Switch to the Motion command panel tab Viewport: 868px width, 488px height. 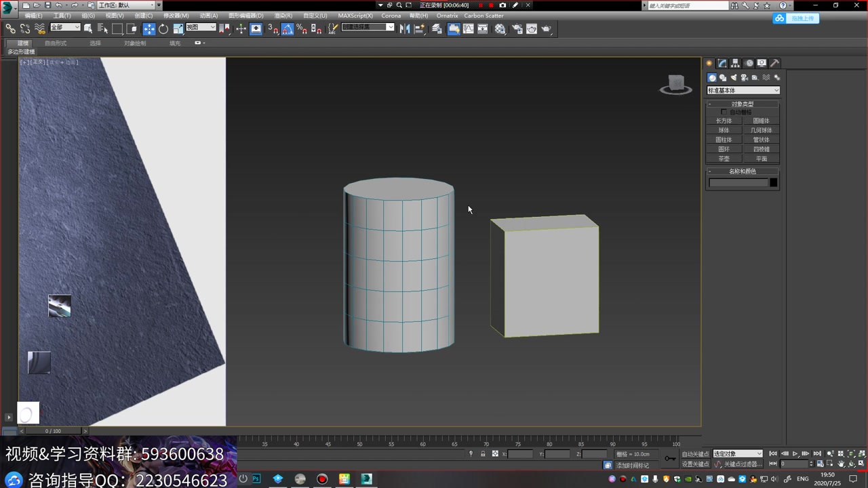click(x=749, y=63)
